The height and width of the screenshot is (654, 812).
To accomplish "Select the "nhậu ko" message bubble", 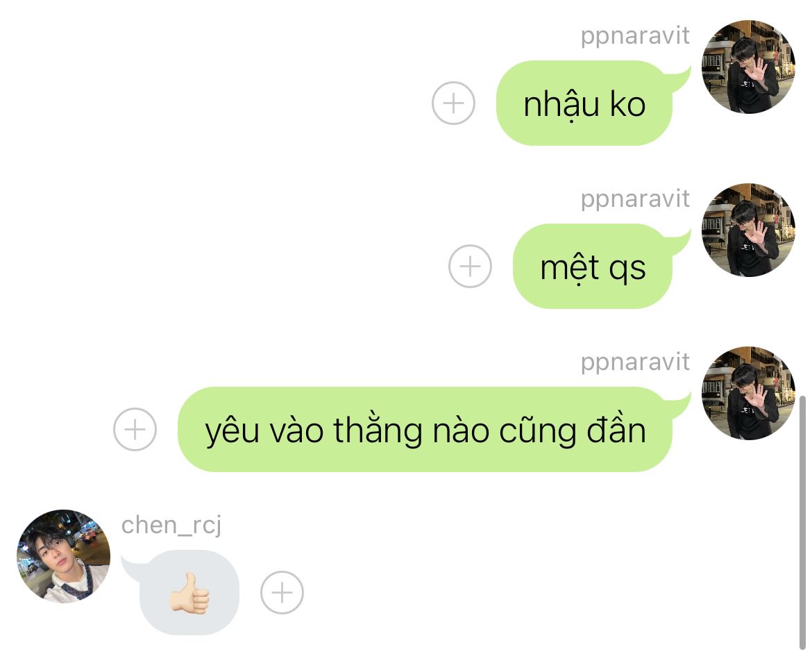I will [584, 103].
